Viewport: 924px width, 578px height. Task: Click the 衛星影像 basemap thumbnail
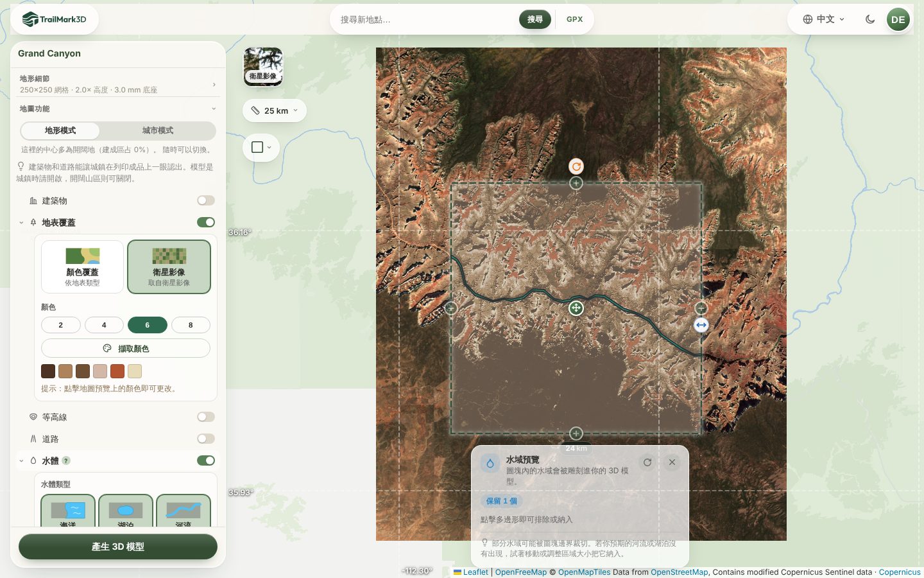tap(263, 67)
